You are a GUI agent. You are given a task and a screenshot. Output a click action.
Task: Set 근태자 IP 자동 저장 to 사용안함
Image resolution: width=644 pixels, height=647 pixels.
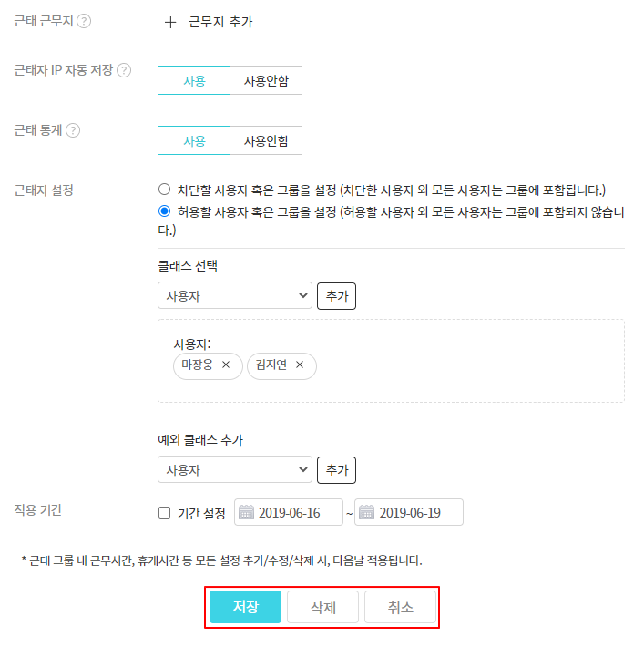click(265, 80)
